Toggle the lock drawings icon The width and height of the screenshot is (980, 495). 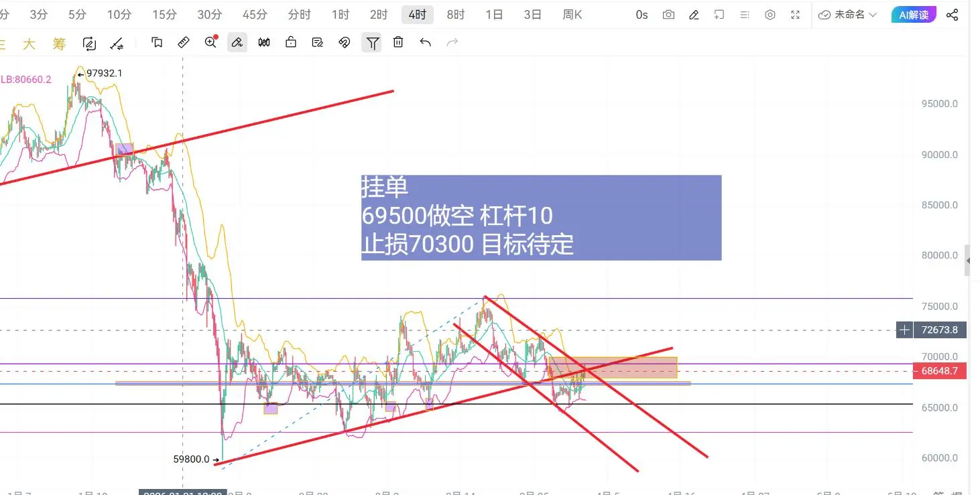[x=291, y=43]
